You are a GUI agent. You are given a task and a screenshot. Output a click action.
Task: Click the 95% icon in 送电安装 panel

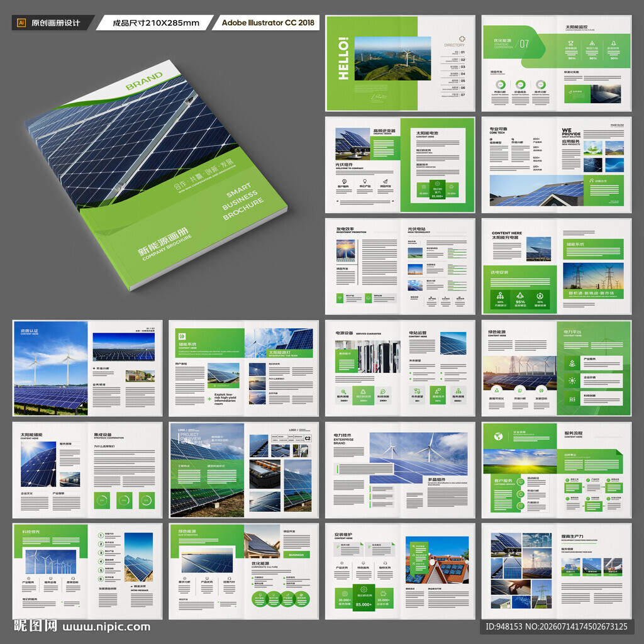520,296
